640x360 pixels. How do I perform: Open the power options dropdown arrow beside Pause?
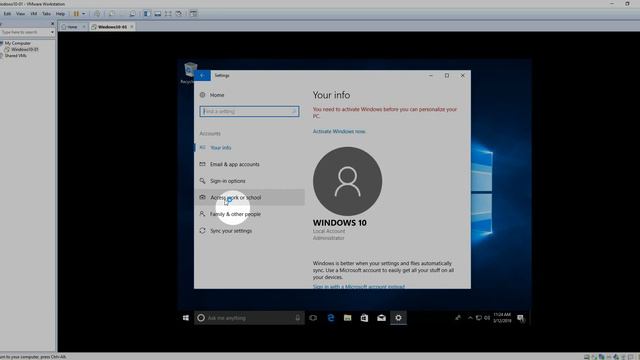[84, 13]
